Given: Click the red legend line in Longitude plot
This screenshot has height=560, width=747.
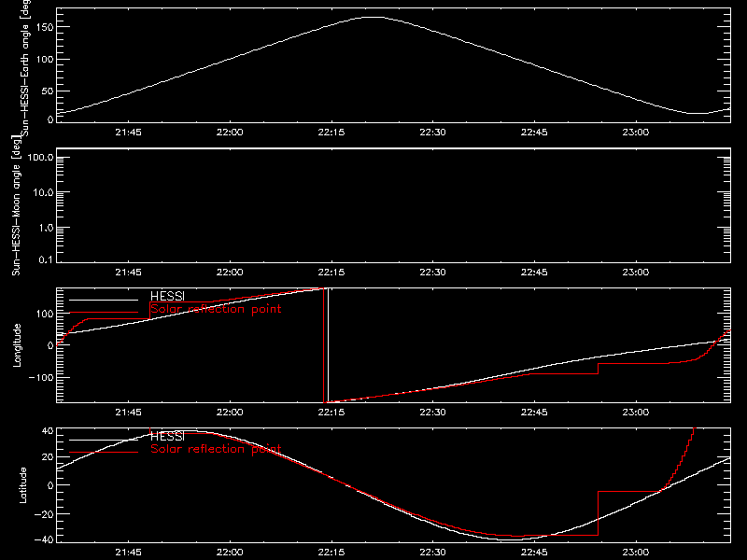Looking at the screenshot, I should [x=104, y=313].
